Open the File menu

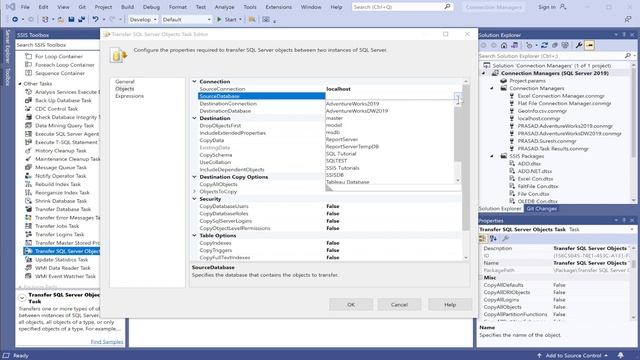(25, 7)
